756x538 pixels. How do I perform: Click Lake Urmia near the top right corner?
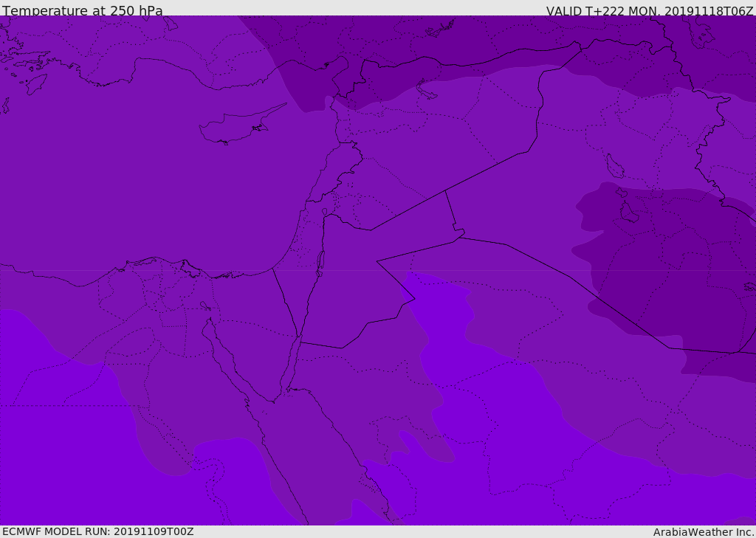[x=700, y=35]
